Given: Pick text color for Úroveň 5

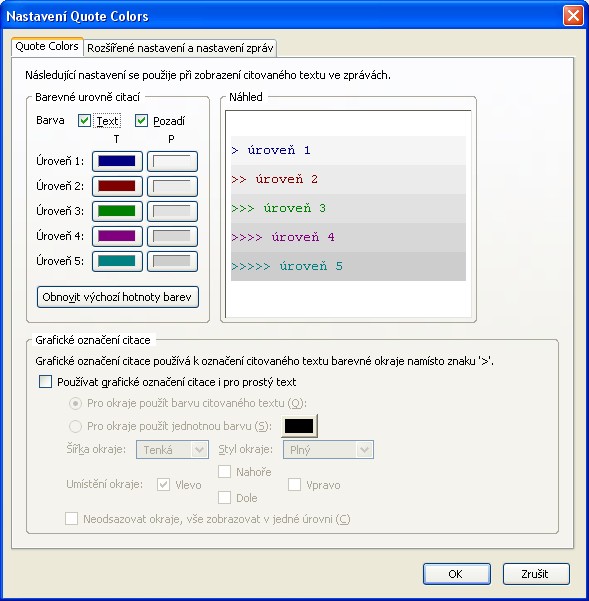Looking at the screenshot, I should click(117, 261).
